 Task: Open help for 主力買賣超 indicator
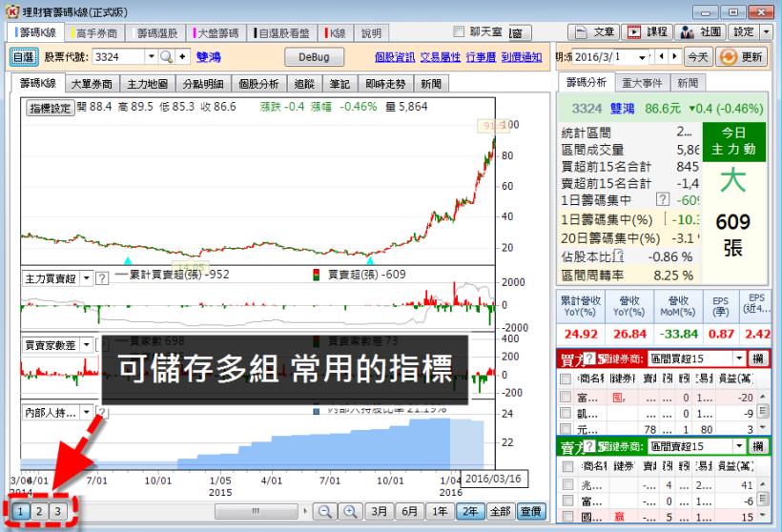[x=101, y=278]
